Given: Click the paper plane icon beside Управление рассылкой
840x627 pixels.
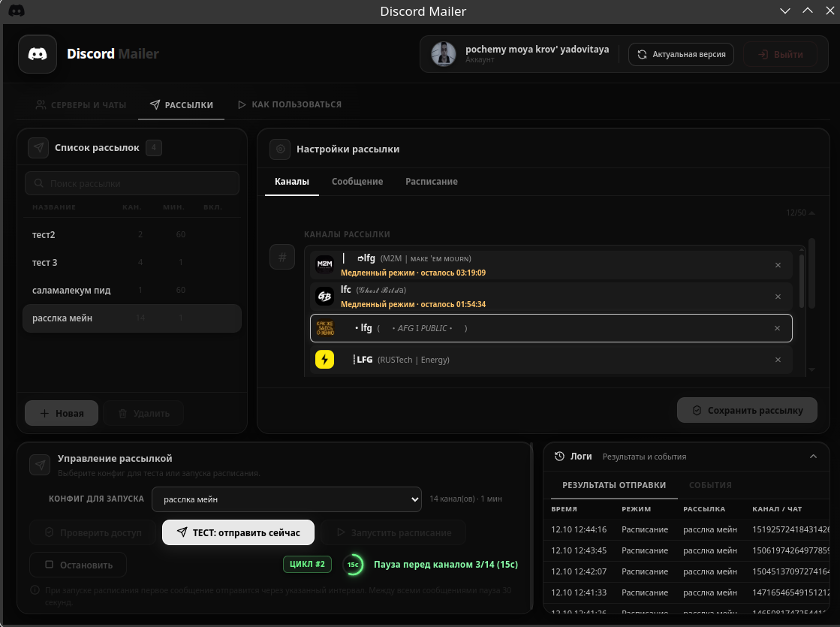Looking at the screenshot, I should [x=41, y=465].
